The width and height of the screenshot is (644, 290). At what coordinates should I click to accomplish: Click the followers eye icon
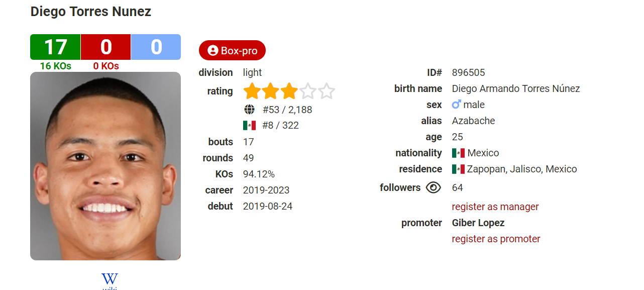[x=433, y=187]
